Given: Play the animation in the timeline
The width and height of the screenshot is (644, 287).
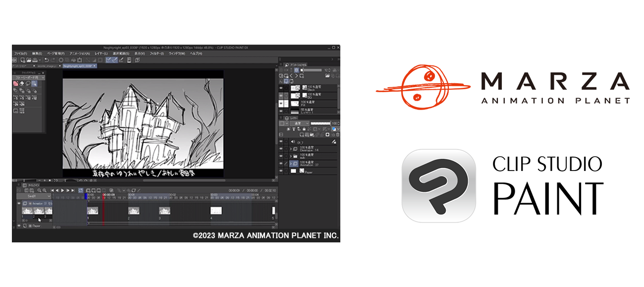Looking at the screenshot, I should [x=62, y=190].
